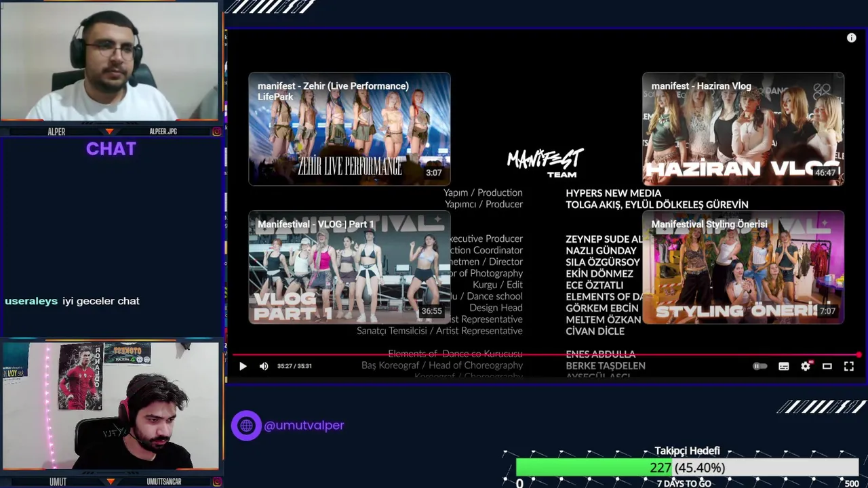
Task: Click the 'CİVAN DİCLE' credit name
Action: tap(595, 331)
